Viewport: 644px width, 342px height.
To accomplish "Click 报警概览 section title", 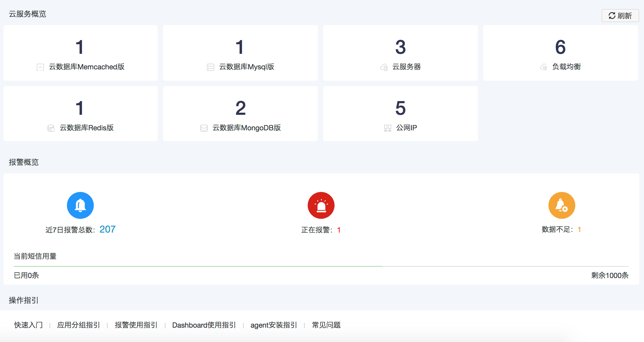I will [24, 162].
